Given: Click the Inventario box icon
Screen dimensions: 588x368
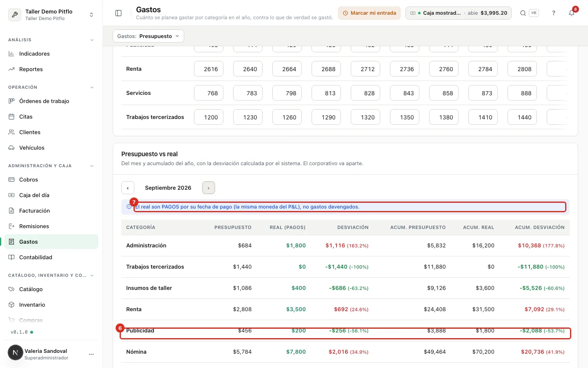Looking at the screenshot, I should click(x=11, y=305).
